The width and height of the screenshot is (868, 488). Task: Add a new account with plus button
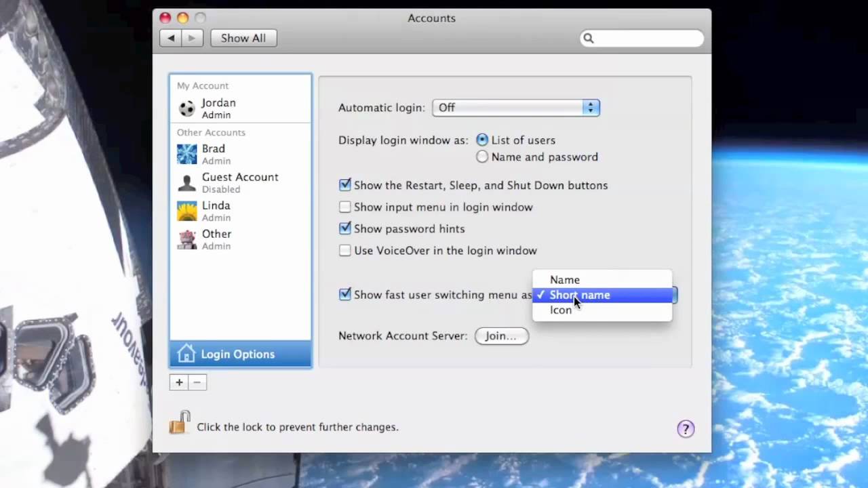pos(179,382)
